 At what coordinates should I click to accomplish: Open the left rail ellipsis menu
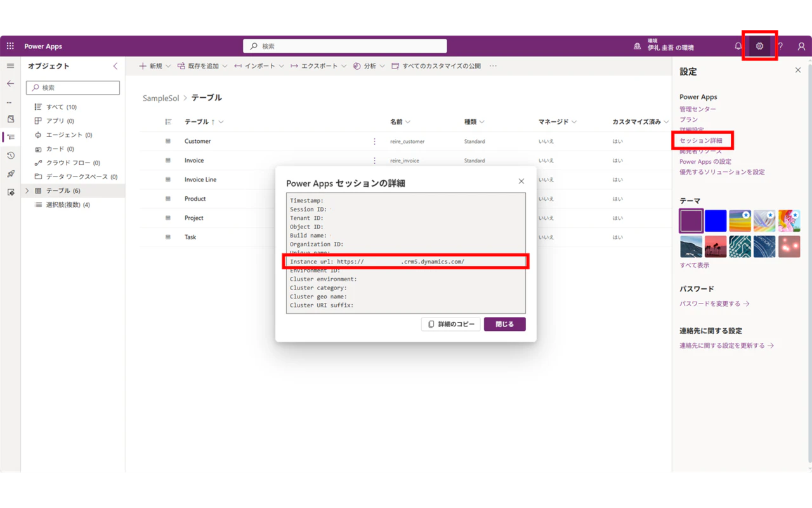(x=9, y=102)
